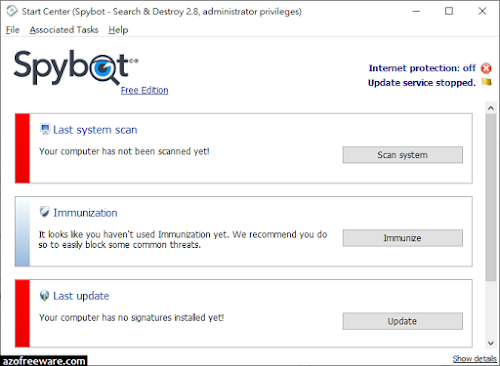Click the Immunize button

(403, 238)
